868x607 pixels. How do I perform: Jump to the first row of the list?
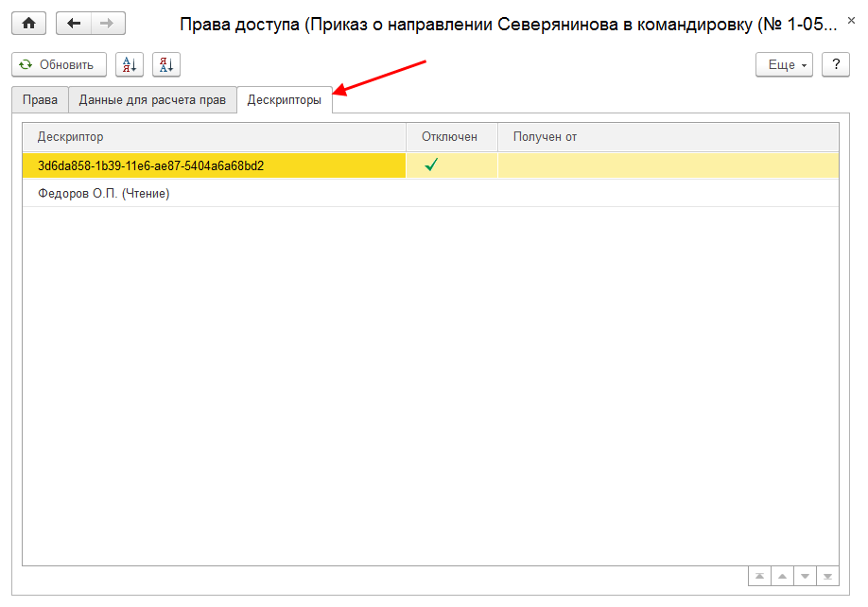click(759, 576)
